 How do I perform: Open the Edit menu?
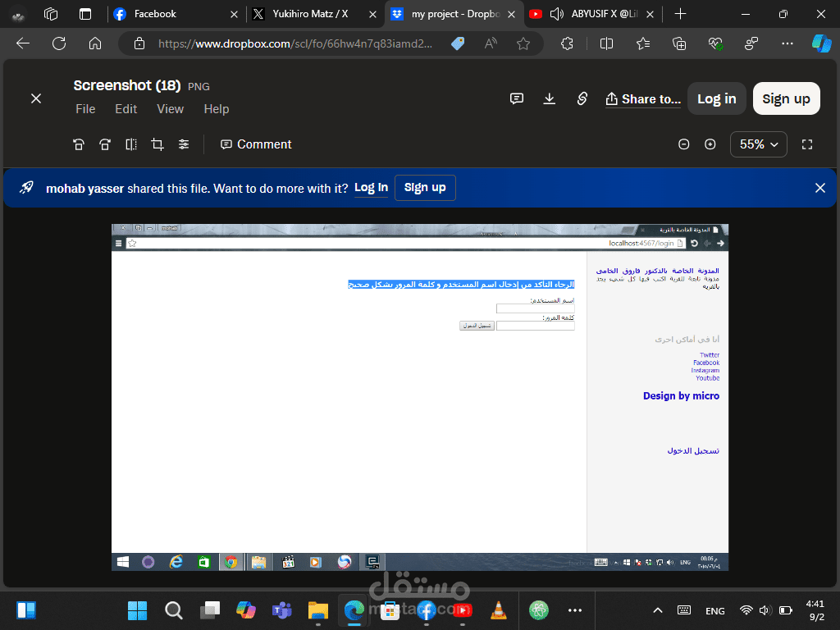tap(126, 109)
